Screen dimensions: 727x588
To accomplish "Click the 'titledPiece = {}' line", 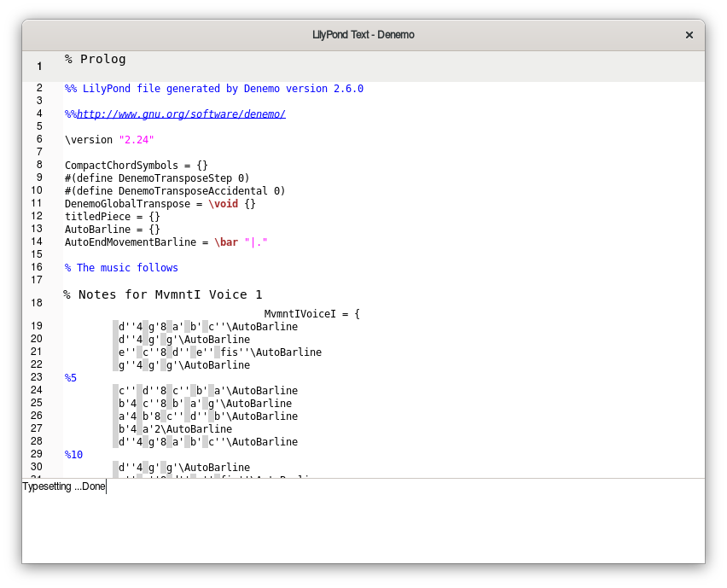I will 112,217.
